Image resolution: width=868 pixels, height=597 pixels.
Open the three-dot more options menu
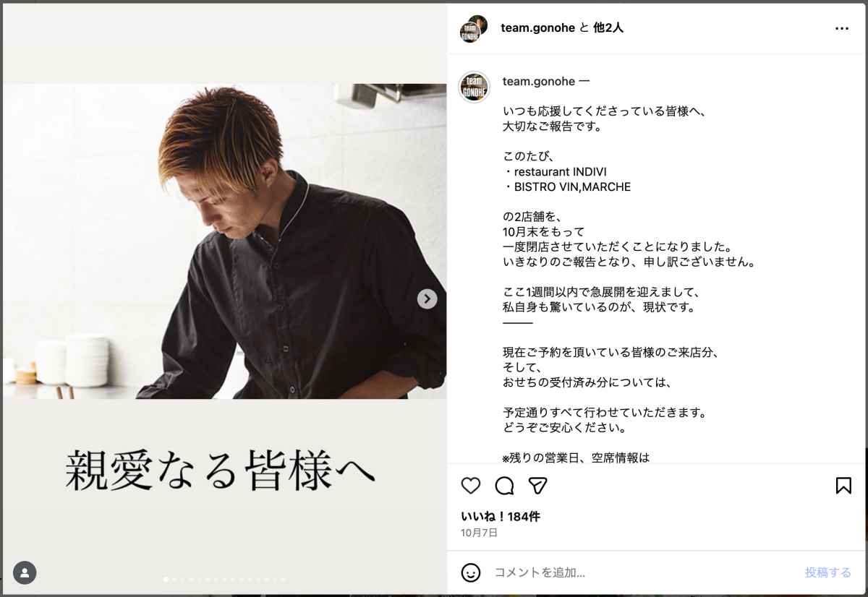point(842,28)
